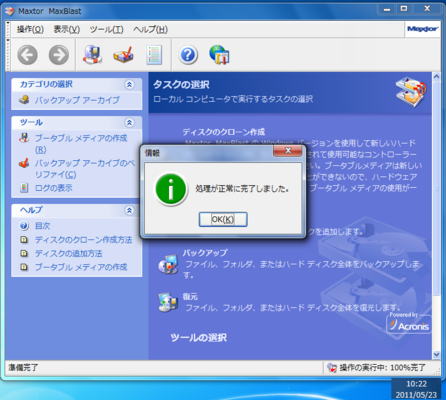Open 目次 help link
The height and width of the screenshot is (400, 446).
(42, 226)
